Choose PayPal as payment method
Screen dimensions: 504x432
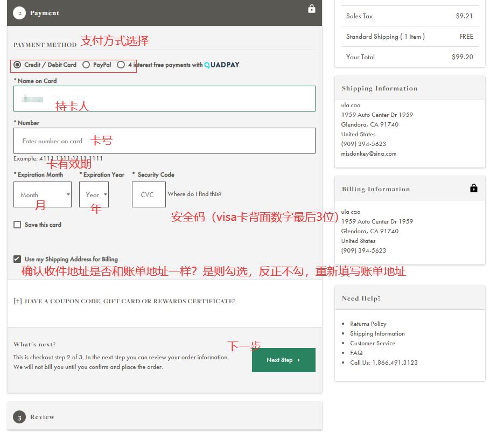pos(86,65)
